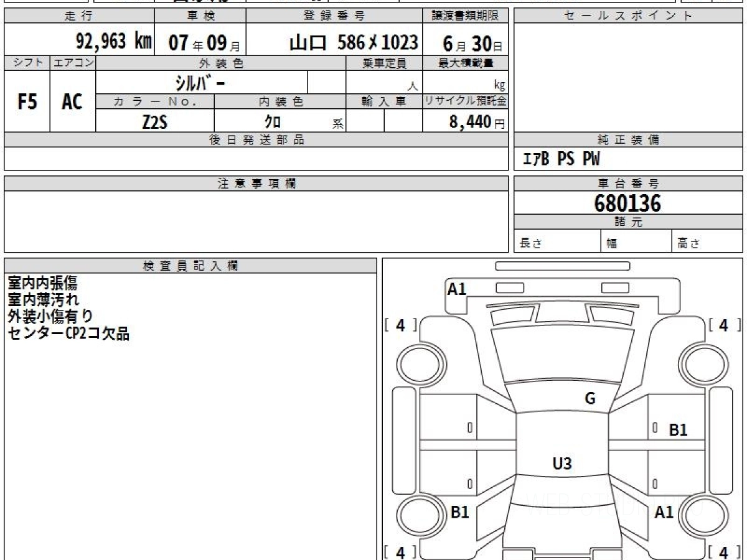
Task: Click the 乗車定員 header
Action: (384, 63)
